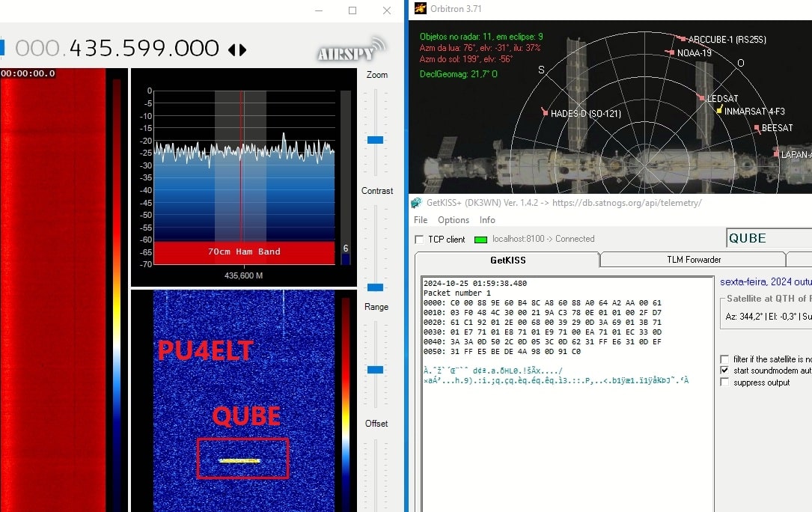
Task: Select the INMARSAT 4-F3 yellow marker
Action: coord(719,110)
